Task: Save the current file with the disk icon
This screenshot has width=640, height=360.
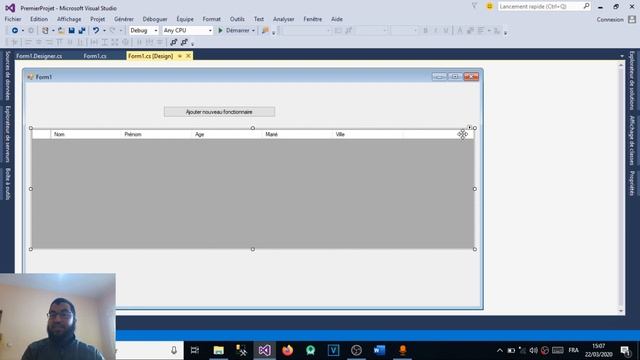Action: coord(71,31)
